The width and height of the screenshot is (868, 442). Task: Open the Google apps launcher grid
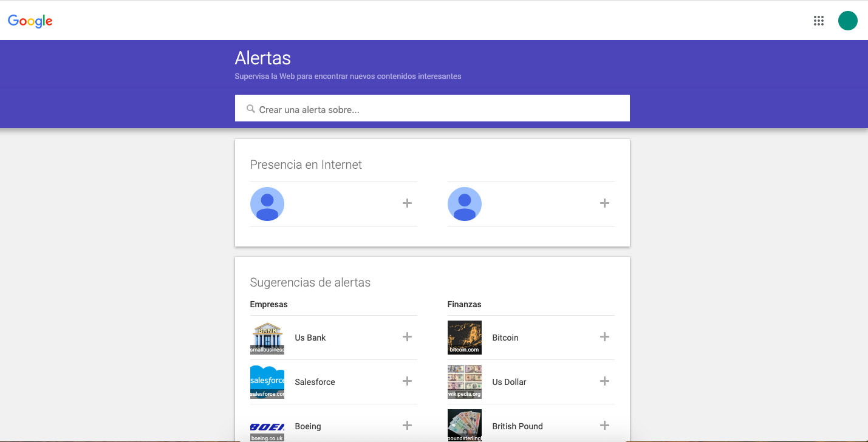coord(818,20)
